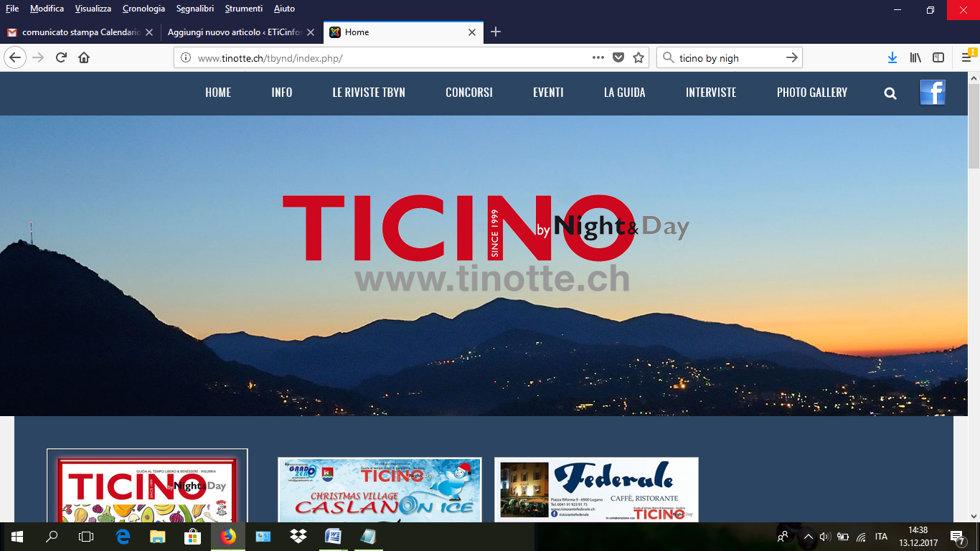980x551 pixels.
Task: Open the volume control tray icon
Action: tap(824, 537)
